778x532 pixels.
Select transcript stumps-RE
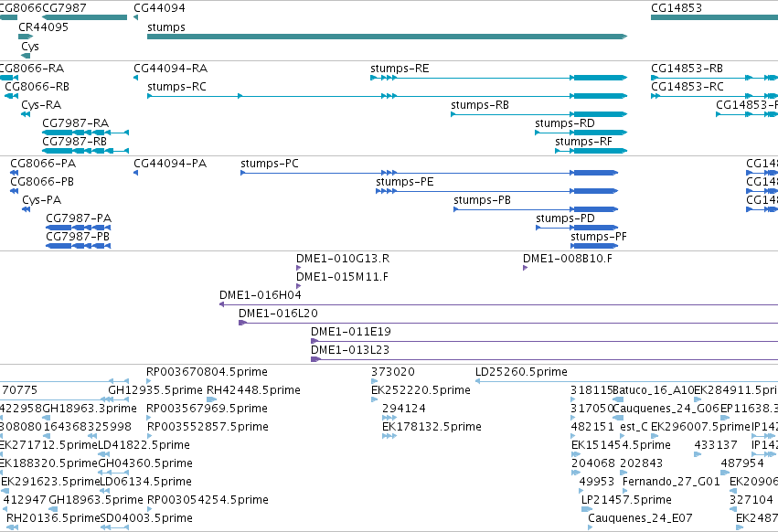[x=498, y=78]
